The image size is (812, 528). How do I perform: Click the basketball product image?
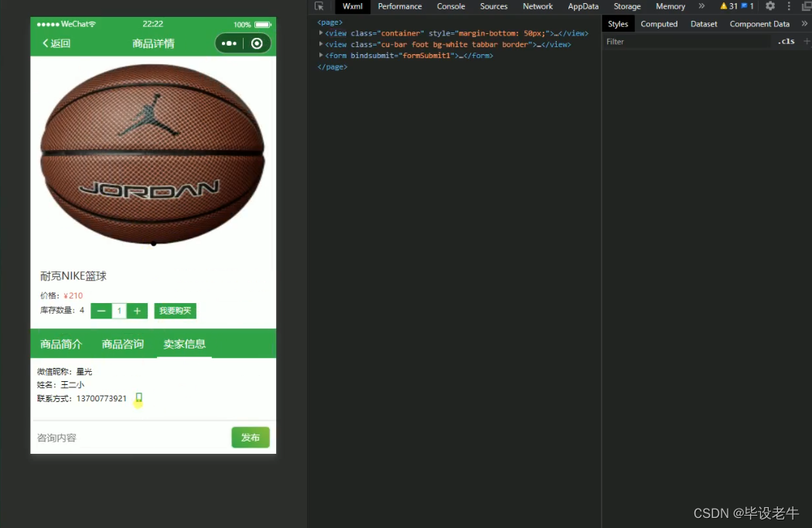(153, 155)
